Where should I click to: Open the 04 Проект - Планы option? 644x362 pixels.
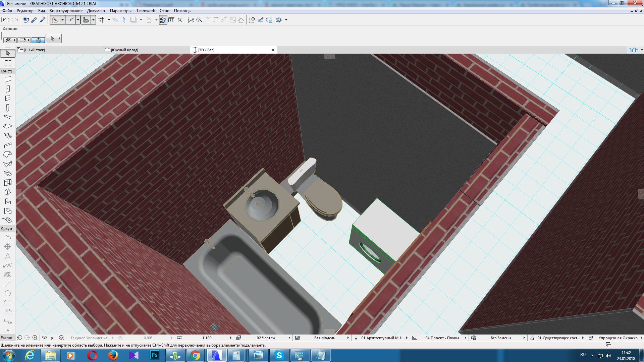click(x=439, y=338)
